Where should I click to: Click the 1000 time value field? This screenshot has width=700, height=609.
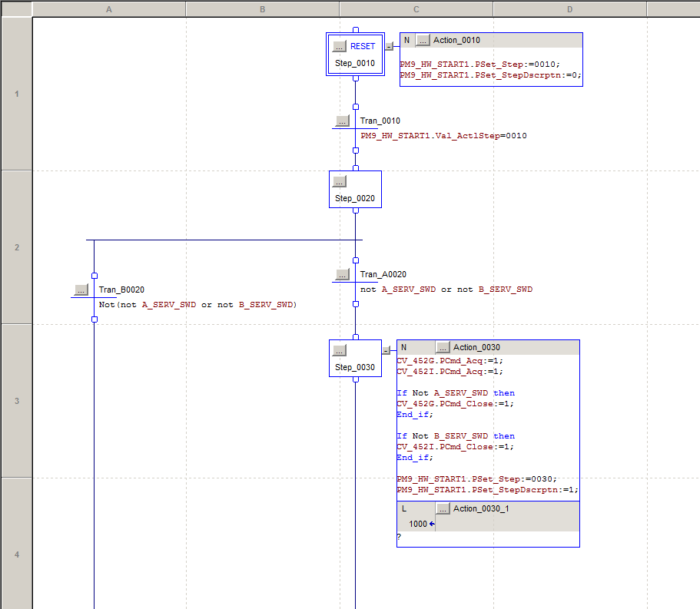418,524
